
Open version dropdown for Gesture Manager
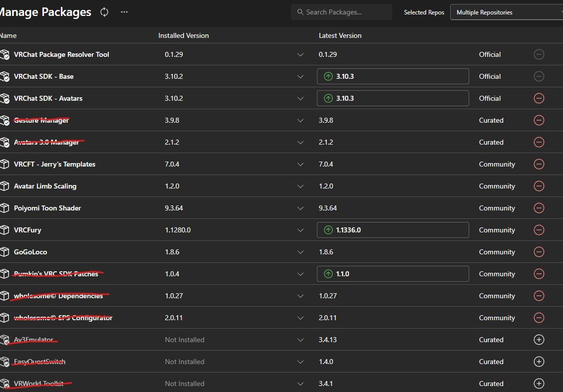coord(300,121)
